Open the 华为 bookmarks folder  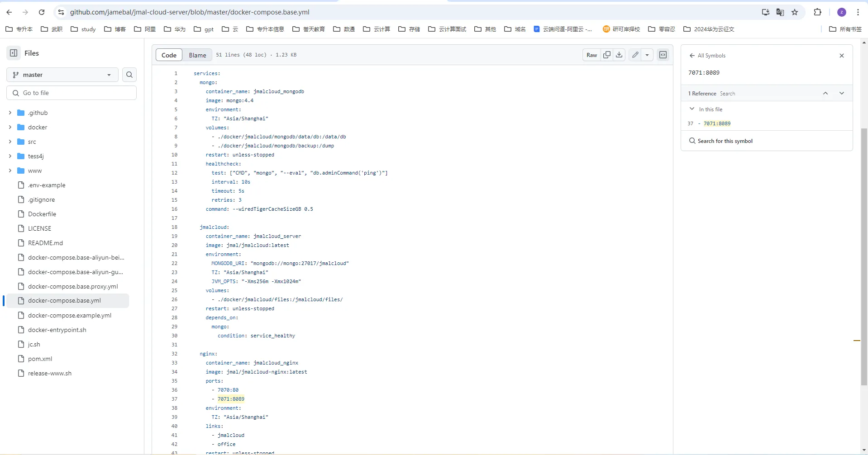[175, 29]
